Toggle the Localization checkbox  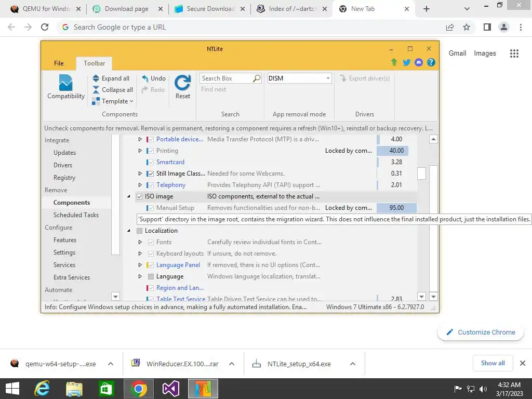(139, 231)
